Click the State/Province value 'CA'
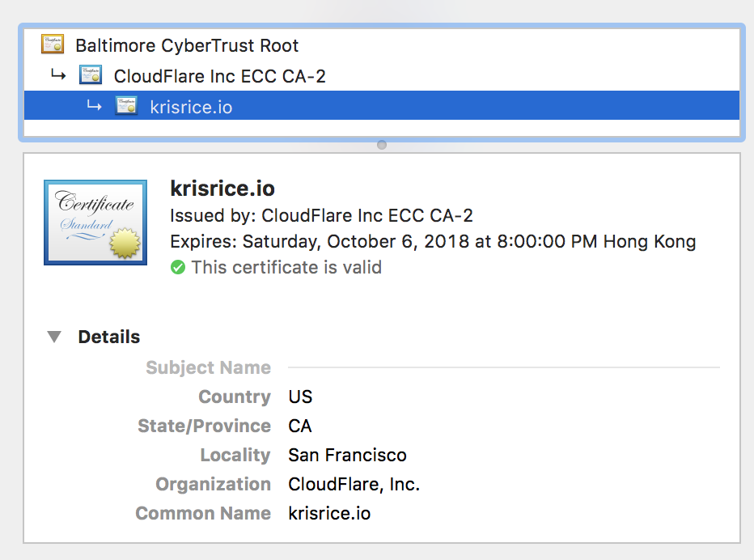 pos(300,426)
